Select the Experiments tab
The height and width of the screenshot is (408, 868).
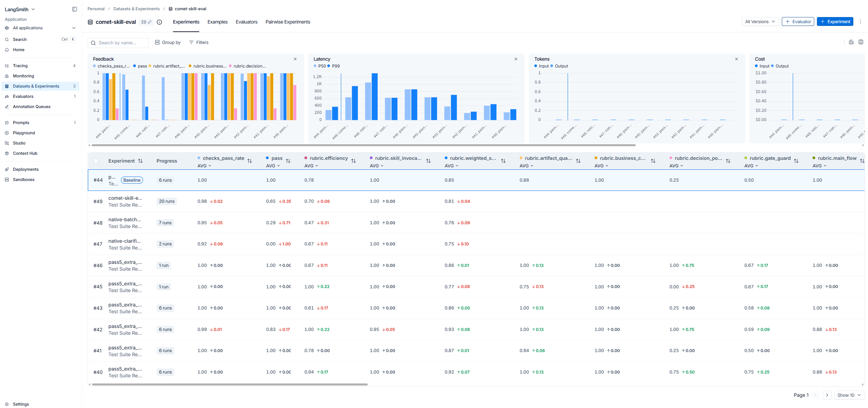coord(186,22)
